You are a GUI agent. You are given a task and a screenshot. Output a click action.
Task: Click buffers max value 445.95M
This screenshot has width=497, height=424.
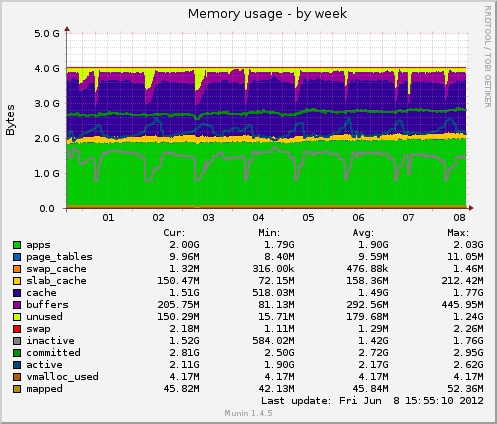coord(462,305)
